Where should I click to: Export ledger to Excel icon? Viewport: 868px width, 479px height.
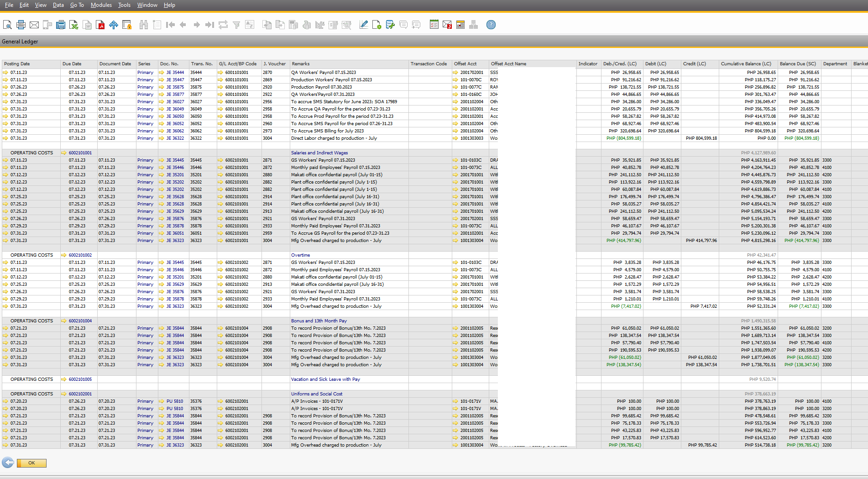coord(73,25)
